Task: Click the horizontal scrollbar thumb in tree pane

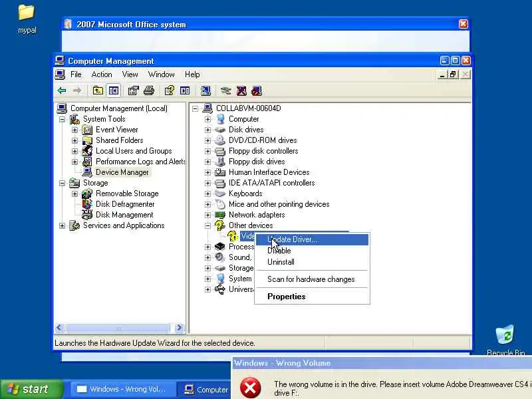Action: 118,328
